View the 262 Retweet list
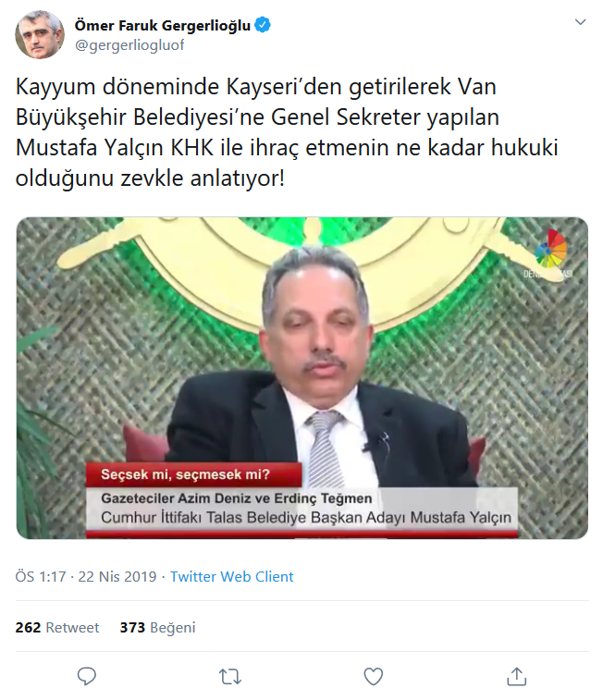603x700 pixels. coord(57,627)
